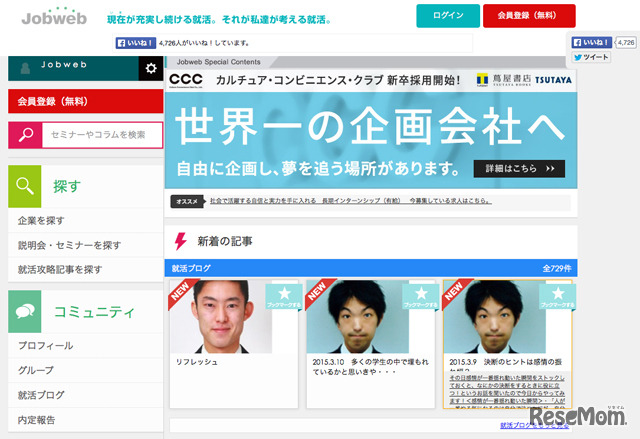
Task: Click the lightning bolt 新着の記事 icon
Action: pyautogui.click(x=180, y=241)
